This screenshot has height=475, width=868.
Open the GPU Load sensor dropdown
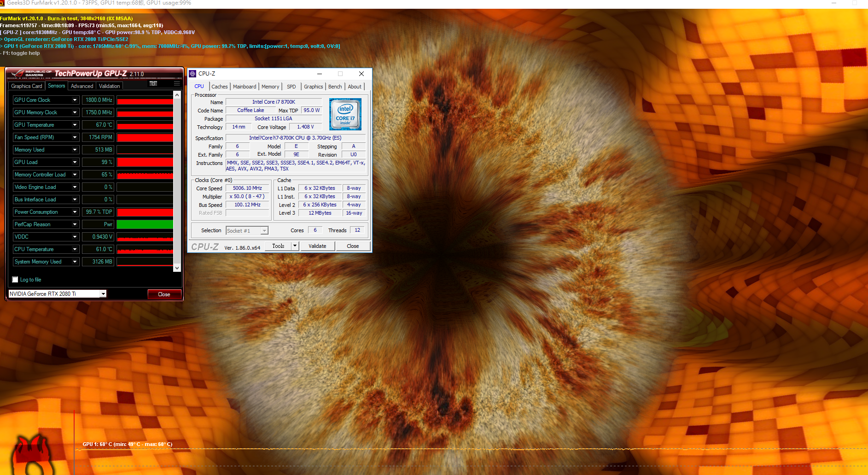(x=75, y=162)
